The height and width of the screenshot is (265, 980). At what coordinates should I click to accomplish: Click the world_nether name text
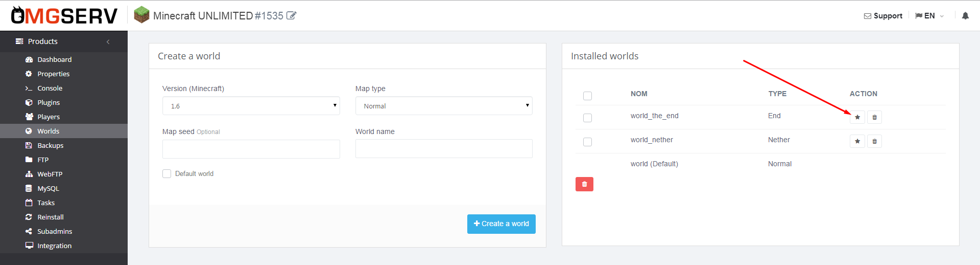pos(652,140)
